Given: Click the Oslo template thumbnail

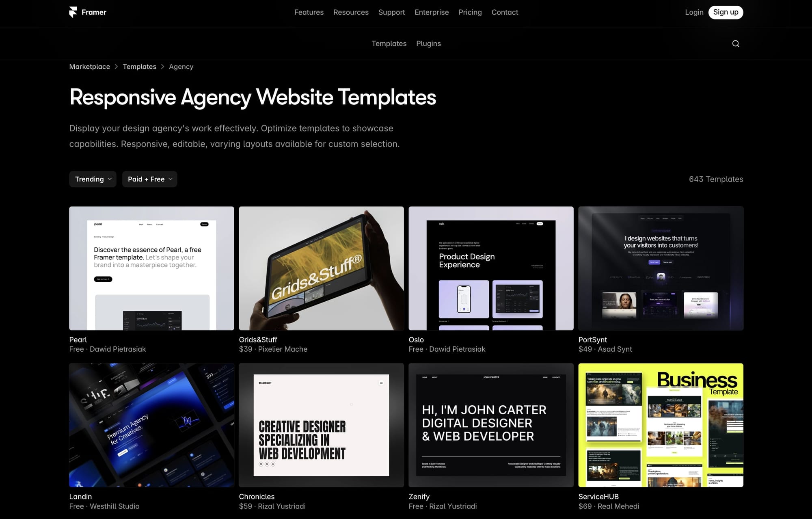Looking at the screenshot, I should point(490,268).
